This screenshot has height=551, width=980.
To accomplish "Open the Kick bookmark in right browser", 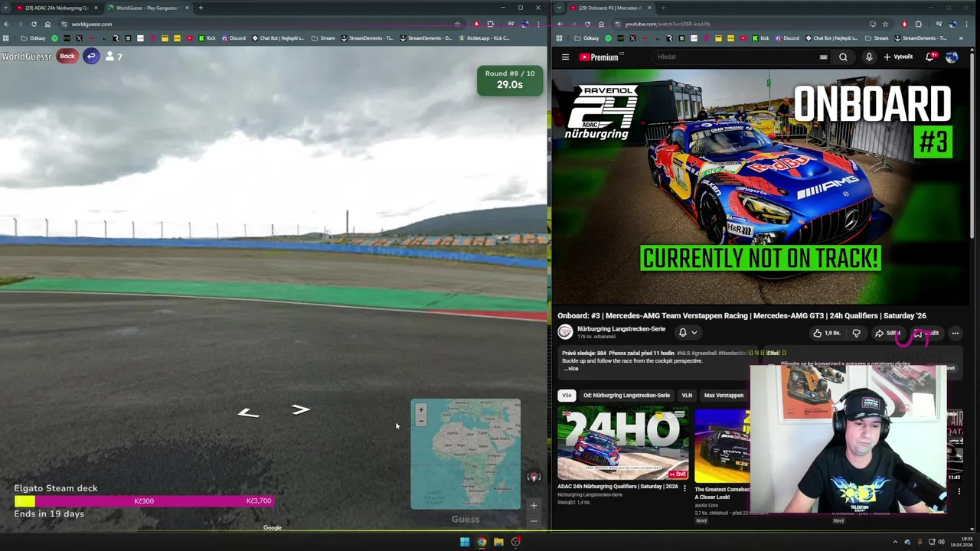I will point(761,38).
